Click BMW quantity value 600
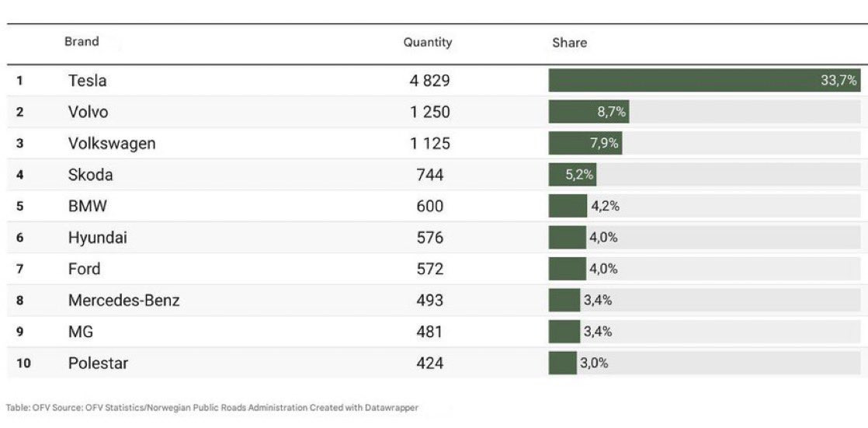This screenshot has height=428, width=868. (430, 207)
